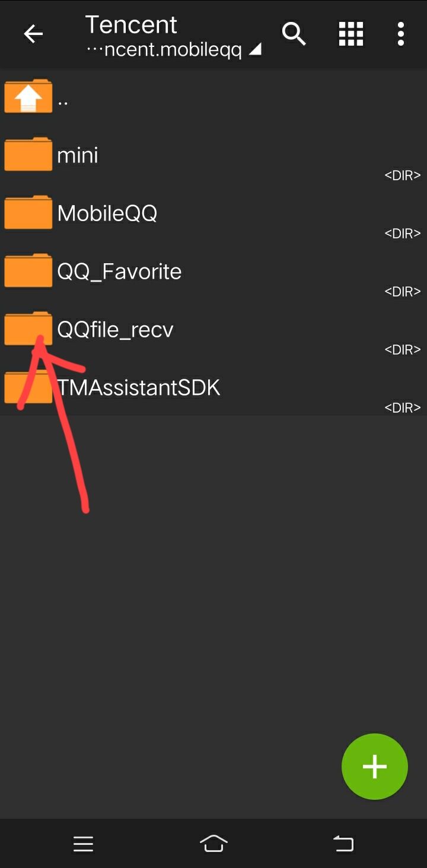
Task: Open the three-dot overflow menu
Action: [x=401, y=34]
